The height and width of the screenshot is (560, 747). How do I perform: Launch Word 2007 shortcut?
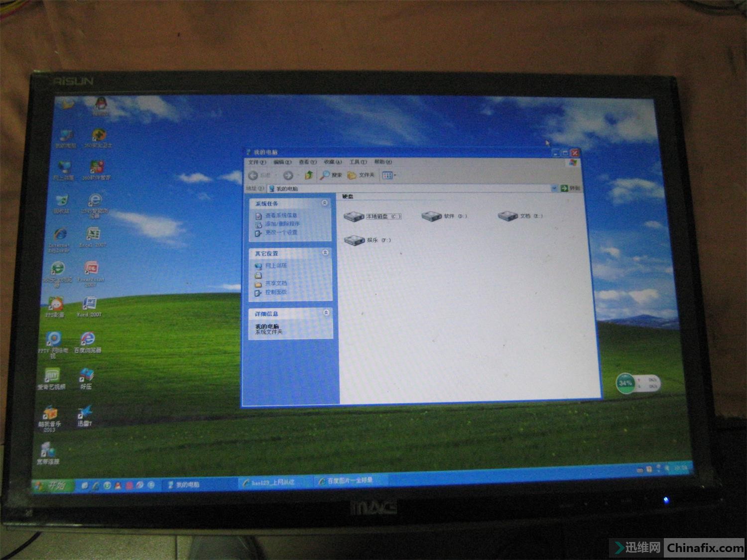click(90, 307)
